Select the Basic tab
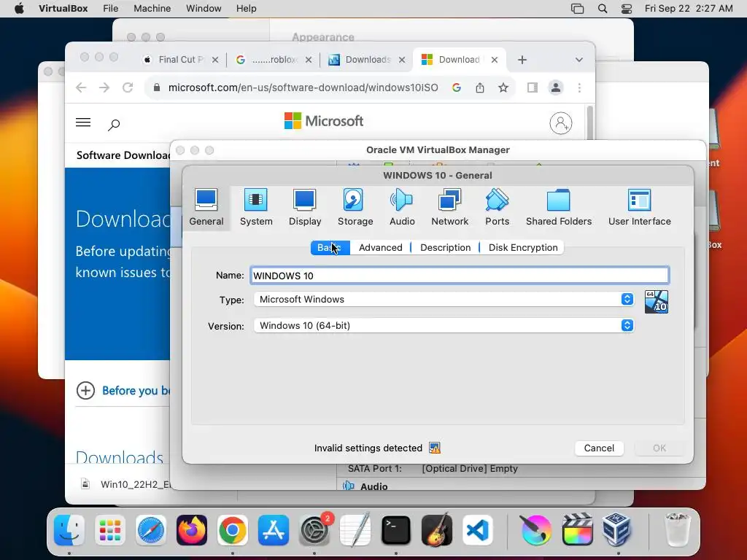Screen dimensions: 747x560 tap(330, 248)
